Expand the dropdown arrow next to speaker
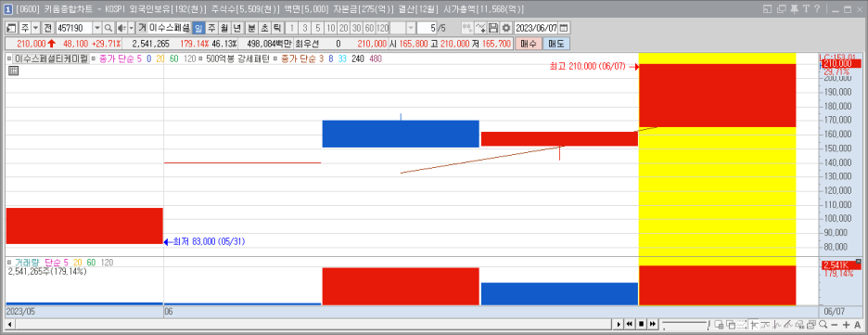This screenshot has width=868, height=335. (131, 28)
